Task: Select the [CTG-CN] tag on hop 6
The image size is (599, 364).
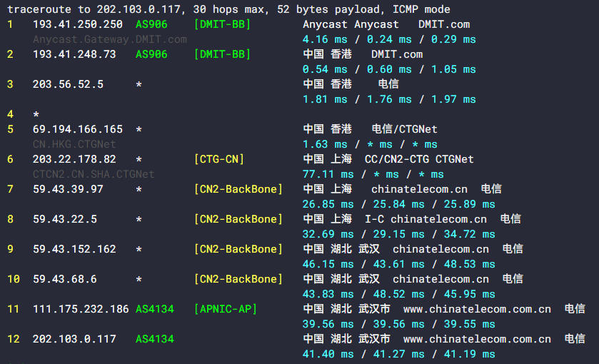Action: (219, 159)
